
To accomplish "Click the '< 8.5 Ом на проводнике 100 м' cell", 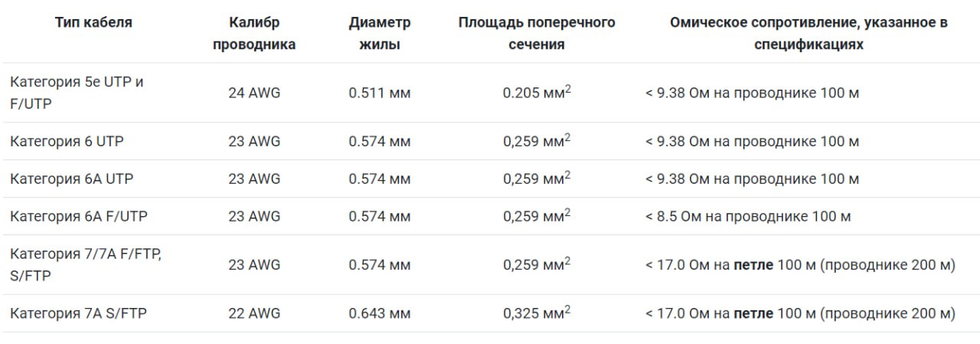I will point(748,217).
